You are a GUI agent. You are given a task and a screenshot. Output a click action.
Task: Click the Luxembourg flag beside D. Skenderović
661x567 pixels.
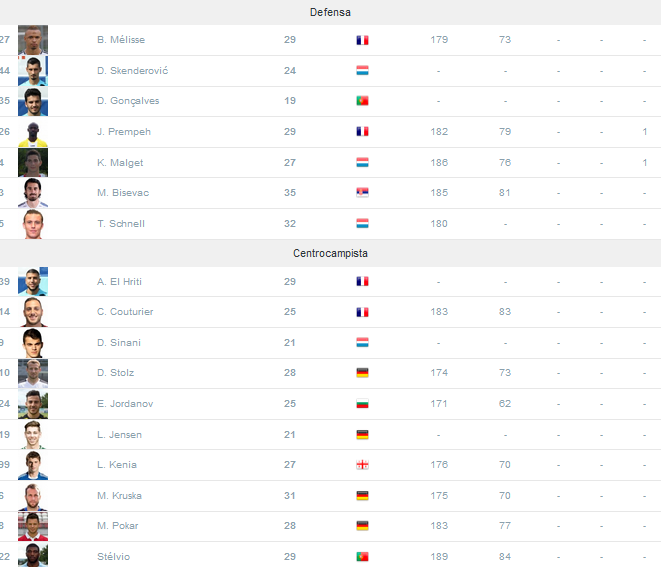click(362, 71)
